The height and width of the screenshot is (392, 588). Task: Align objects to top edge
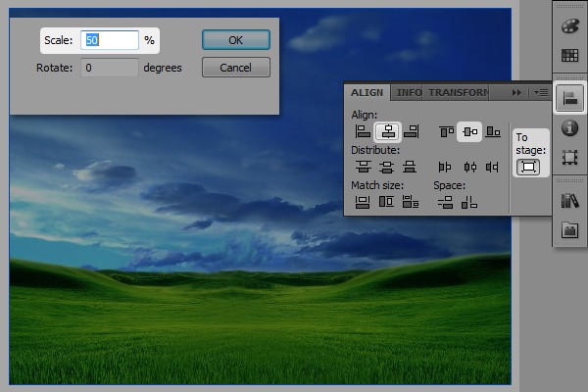(x=446, y=131)
